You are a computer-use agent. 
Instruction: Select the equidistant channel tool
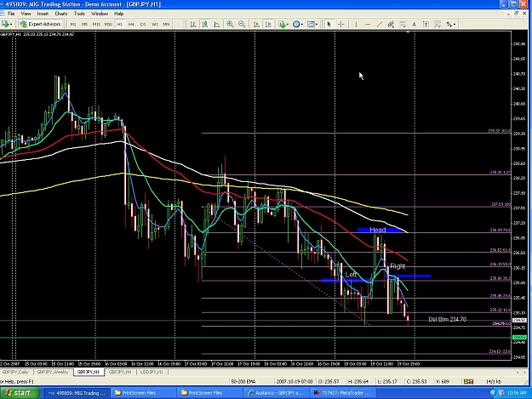(391, 24)
